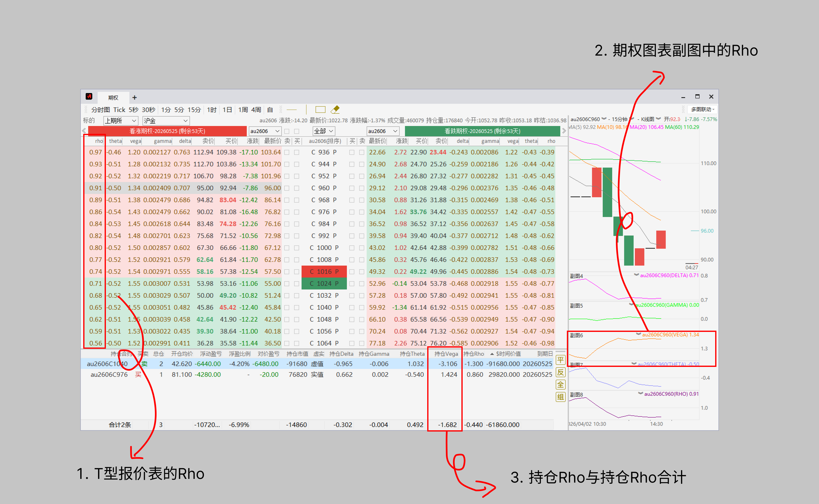Image resolution: width=819 pixels, height=504 pixels.
Task: Switch to the 分时图 chart view
Action: pyautogui.click(x=100, y=110)
